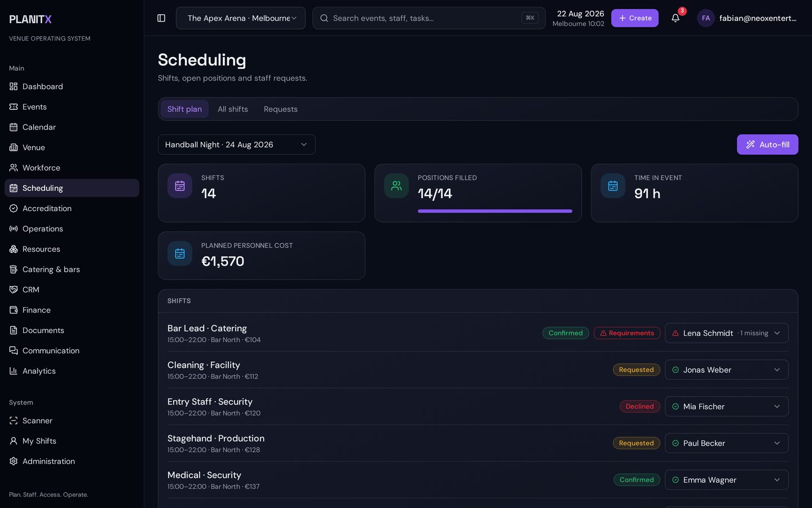Screen dimensions: 812x508
Task: Click the PLANITX logo
Action: point(30,19)
